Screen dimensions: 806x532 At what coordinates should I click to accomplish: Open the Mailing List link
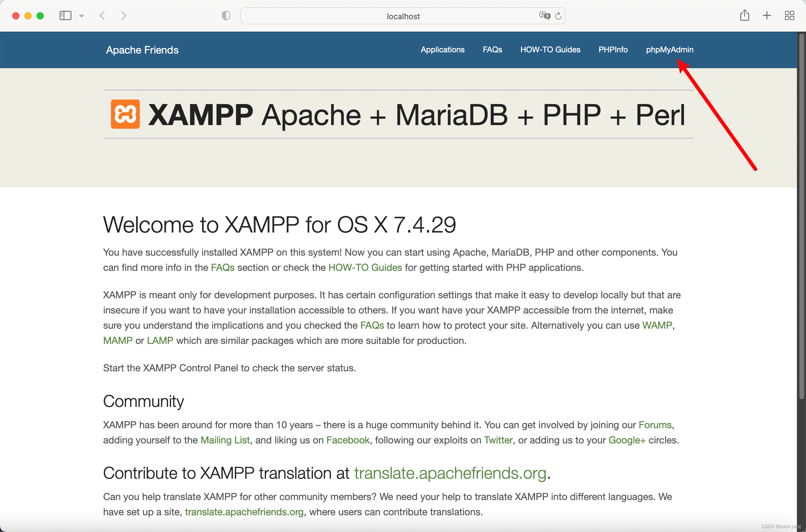(225, 440)
